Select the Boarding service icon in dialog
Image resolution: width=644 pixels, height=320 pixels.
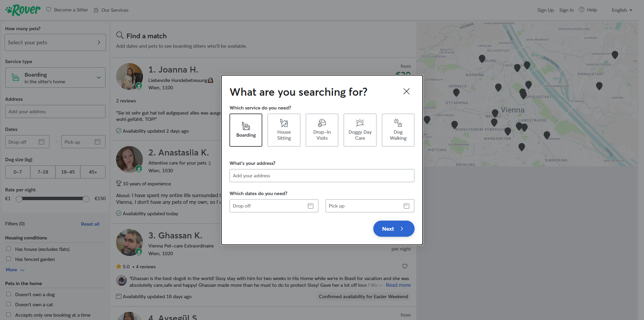pyautogui.click(x=246, y=126)
